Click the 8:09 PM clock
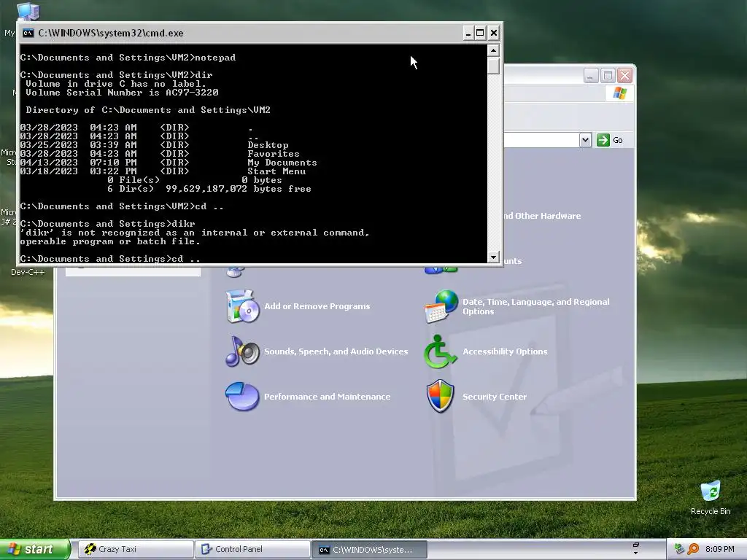This screenshot has width=747, height=560. pos(719,549)
